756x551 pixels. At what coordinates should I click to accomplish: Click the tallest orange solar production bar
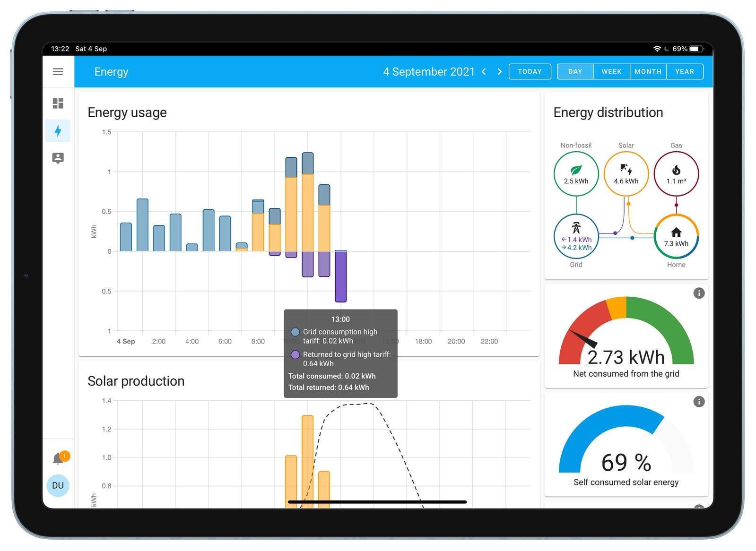[307, 461]
